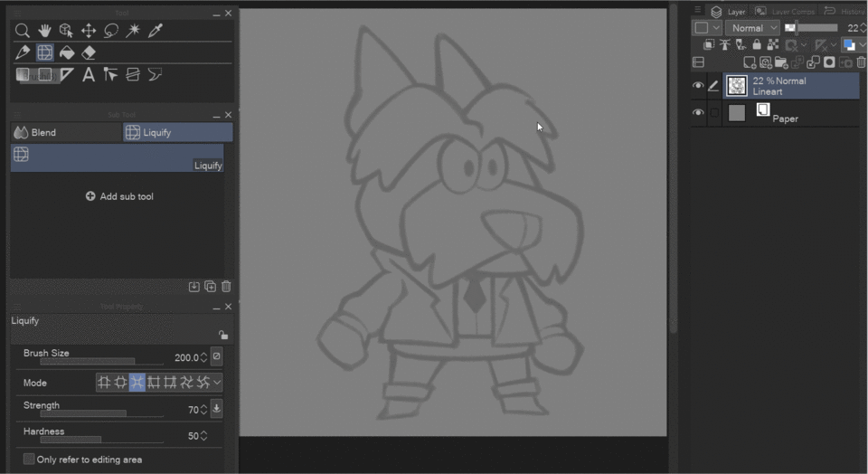
Task: Select the Push liquify mode
Action: 103,382
